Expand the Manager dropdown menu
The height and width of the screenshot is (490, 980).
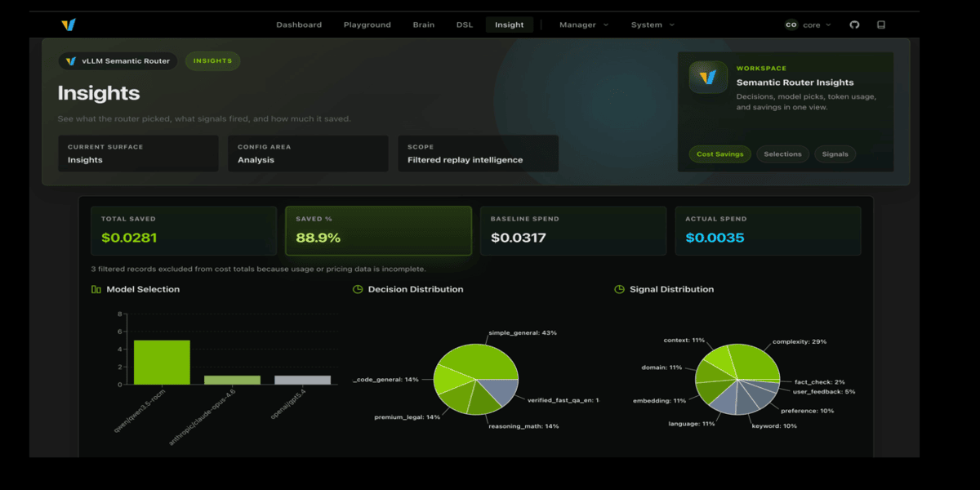pos(584,24)
